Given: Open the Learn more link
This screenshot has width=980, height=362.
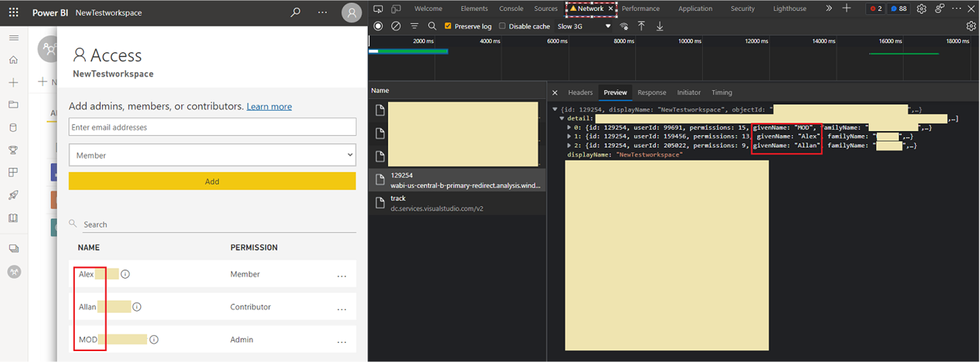Looking at the screenshot, I should point(269,107).
